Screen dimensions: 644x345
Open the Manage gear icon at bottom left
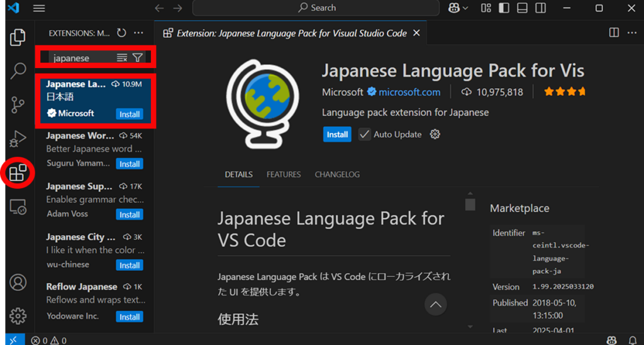[18, 316]
